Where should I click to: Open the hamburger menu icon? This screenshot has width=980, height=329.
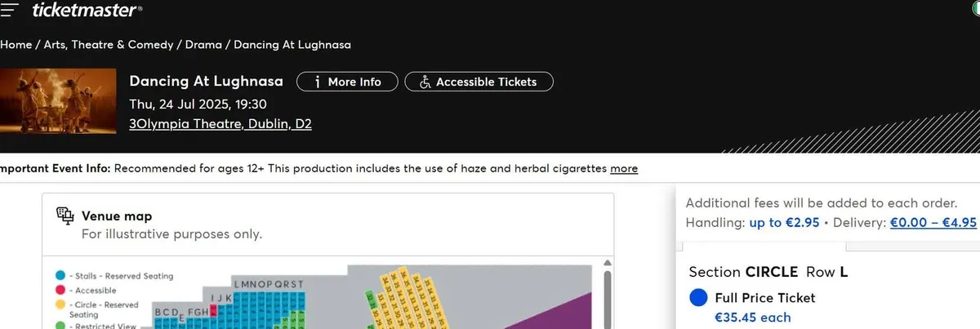tap(9, 10)
